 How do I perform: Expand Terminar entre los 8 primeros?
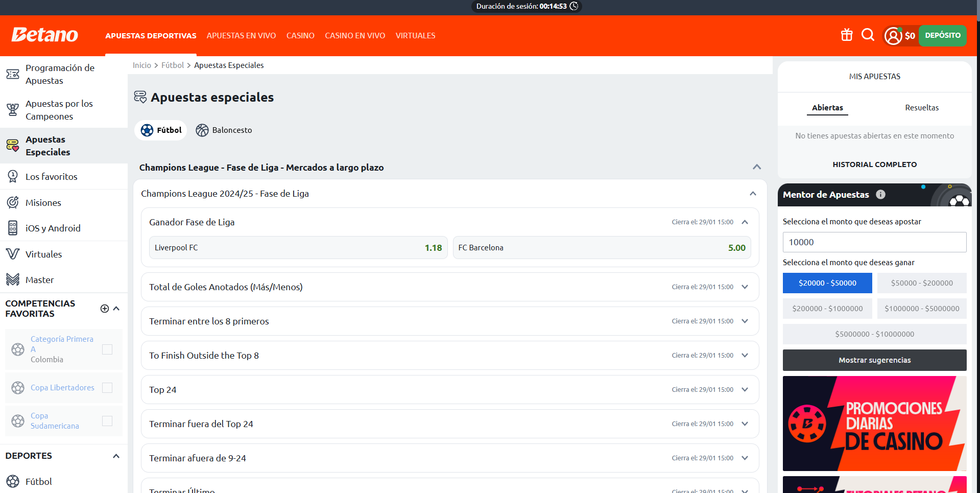coord(745,321)
